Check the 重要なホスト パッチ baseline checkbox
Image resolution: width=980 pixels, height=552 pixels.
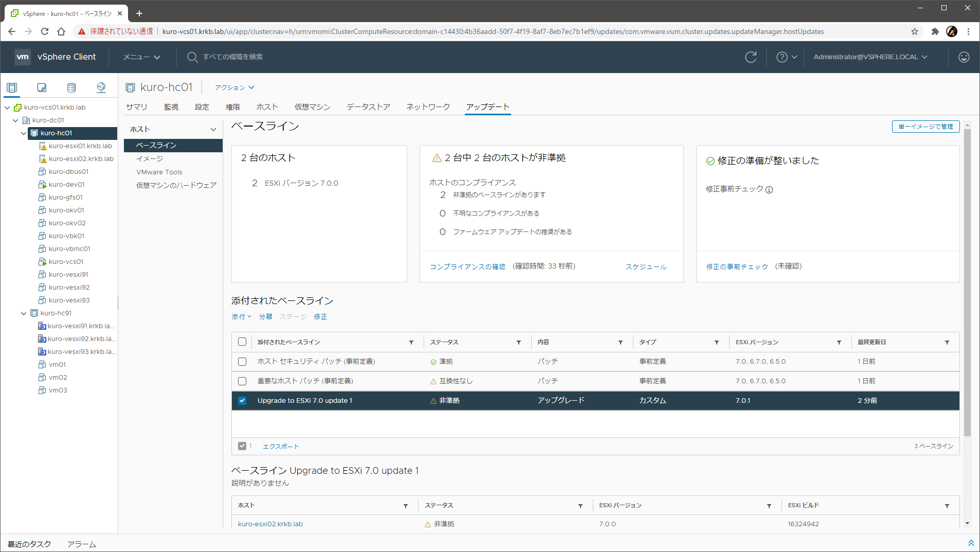tap(242, 381)
